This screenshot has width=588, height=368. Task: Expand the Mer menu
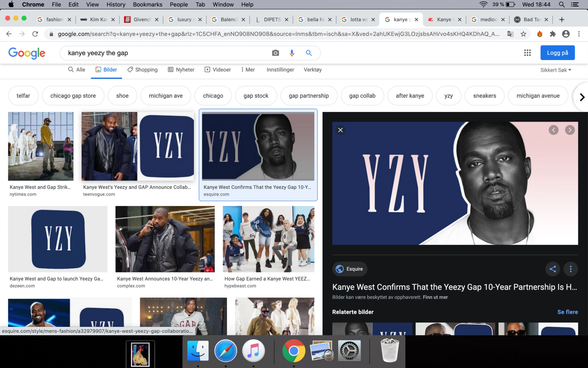point(248,70)
